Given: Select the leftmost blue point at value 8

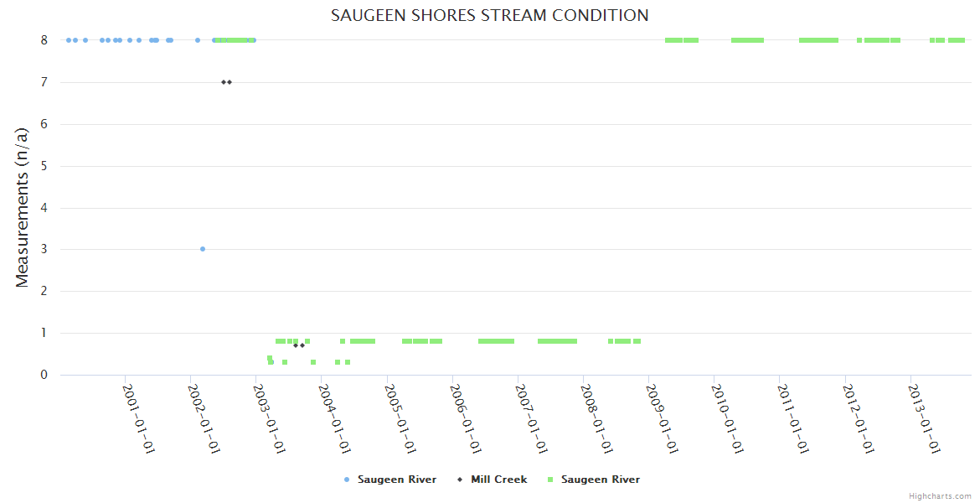Looking at the screenshot, I should tap(69, 40).
